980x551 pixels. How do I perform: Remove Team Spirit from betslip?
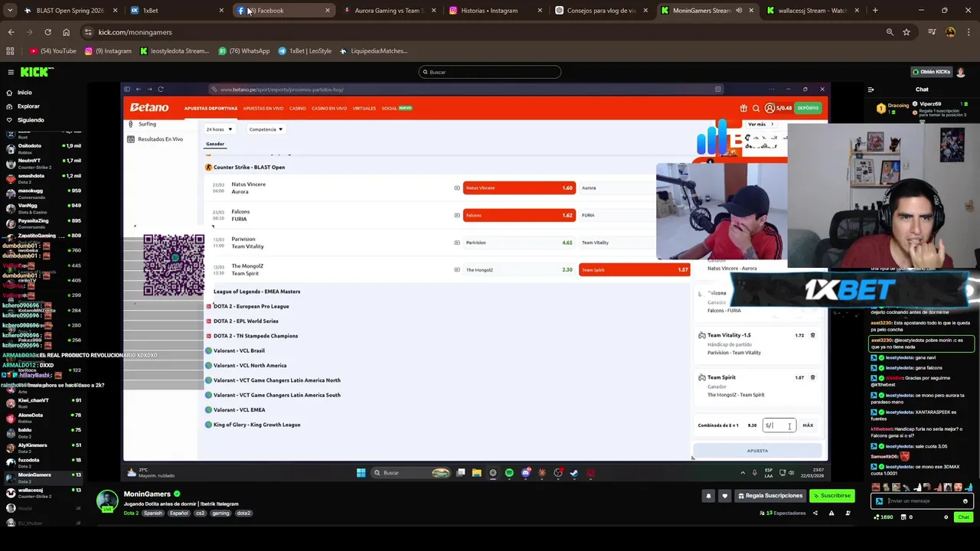812,377
